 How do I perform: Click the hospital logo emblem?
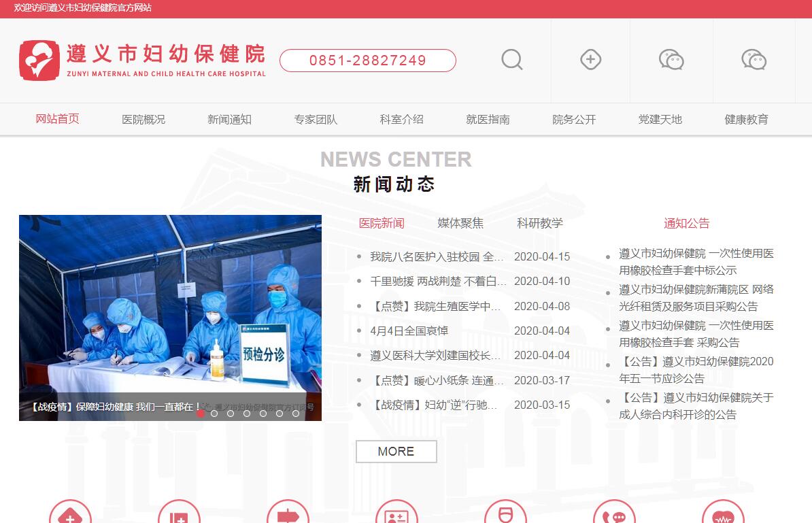coord(39,61)
